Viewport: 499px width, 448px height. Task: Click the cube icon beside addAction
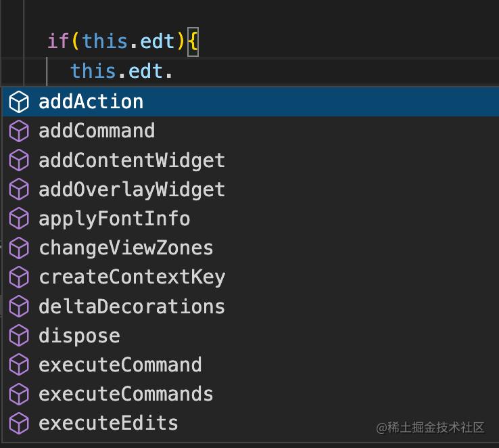click(19, 102)
